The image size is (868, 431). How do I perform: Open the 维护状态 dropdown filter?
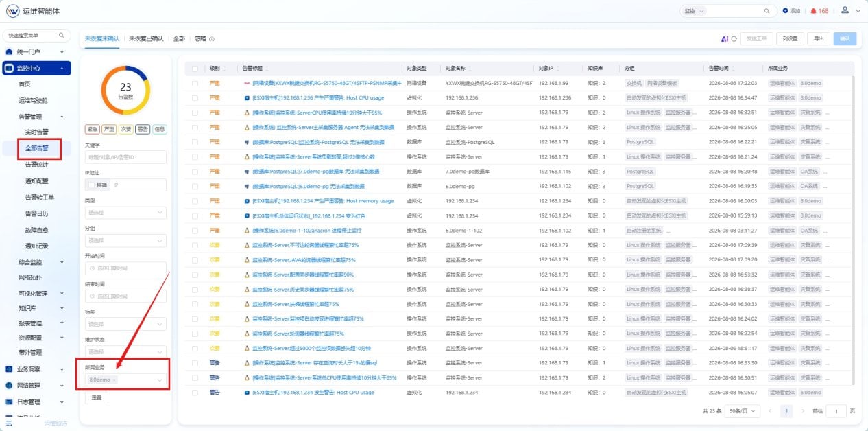coord(125,351)
